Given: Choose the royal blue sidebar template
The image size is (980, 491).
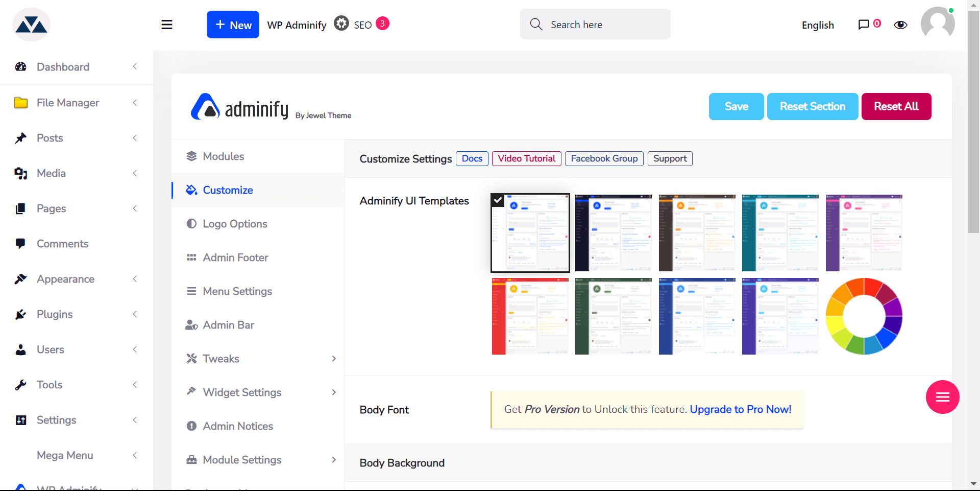Looking at the screenshot, I should coord(697,316).
